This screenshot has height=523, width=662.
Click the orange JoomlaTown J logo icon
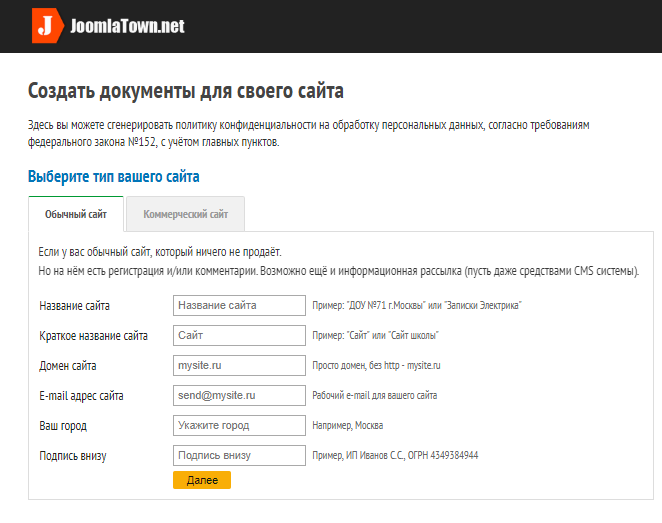click(x=48, y=26)
